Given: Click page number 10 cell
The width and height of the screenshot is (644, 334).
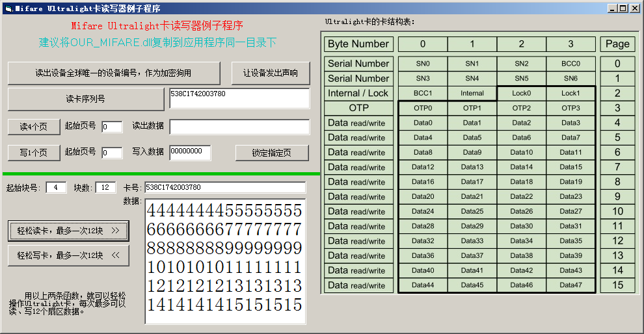Looking at the screenshot, I should tap(618, 211).
